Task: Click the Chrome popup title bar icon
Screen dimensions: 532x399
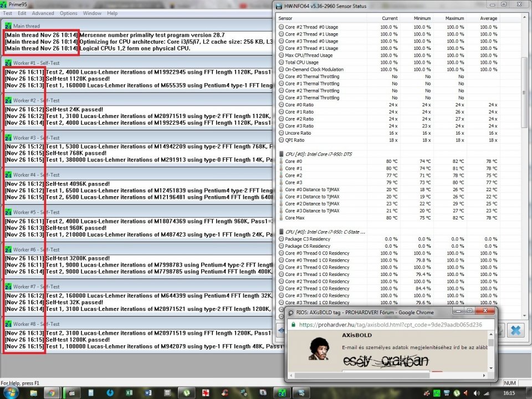Action: click(291, 313)
